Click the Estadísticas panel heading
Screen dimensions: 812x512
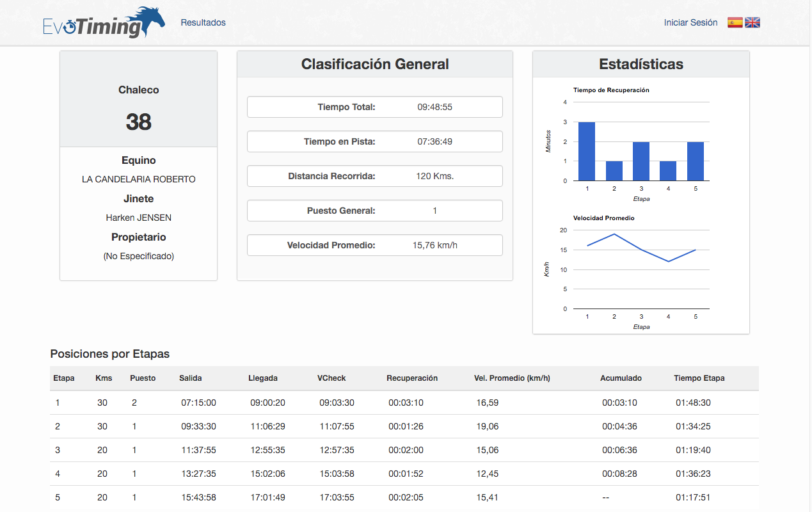click(641, 64)
